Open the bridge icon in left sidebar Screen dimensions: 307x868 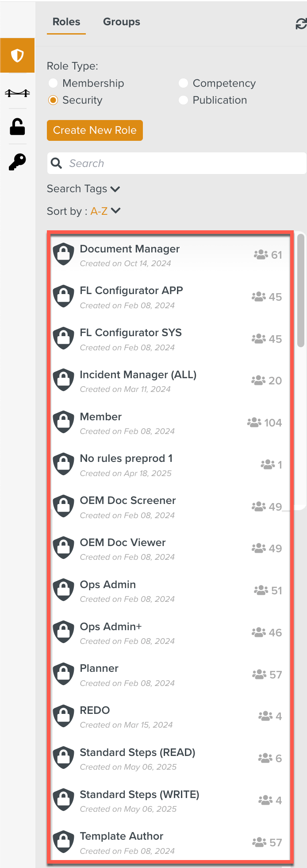(x=17, y=93)
